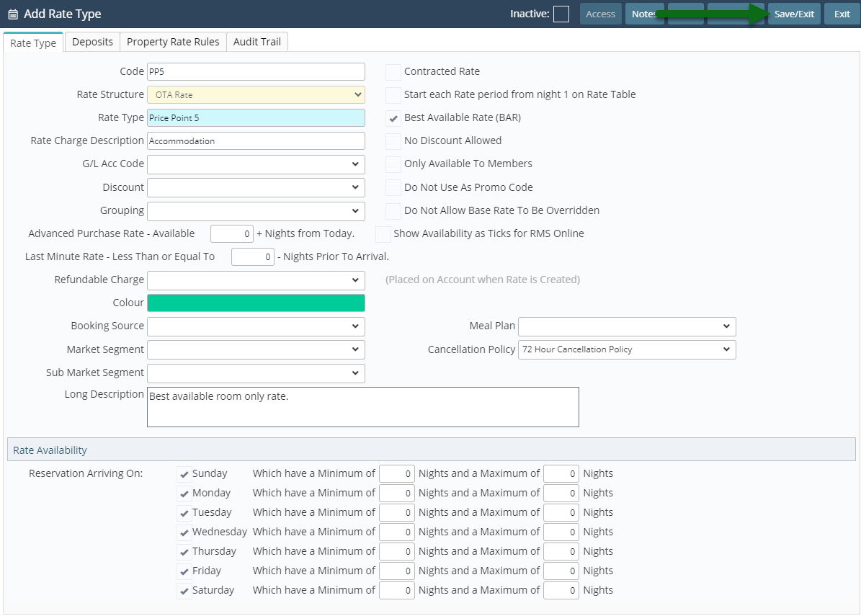This screenshot has height=616, width=861.
Task: Switch to the Rate Type tab
Action: tap(33, 43)
